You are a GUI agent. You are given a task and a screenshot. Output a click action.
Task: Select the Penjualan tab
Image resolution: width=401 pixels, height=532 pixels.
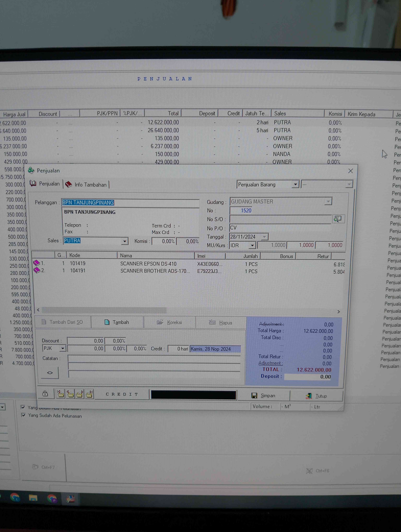pos(45,184)
